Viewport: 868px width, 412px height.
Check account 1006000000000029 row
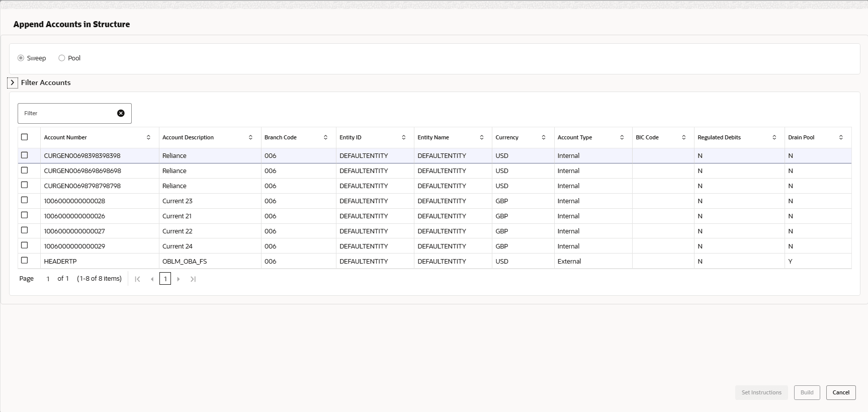coord(24,245)
